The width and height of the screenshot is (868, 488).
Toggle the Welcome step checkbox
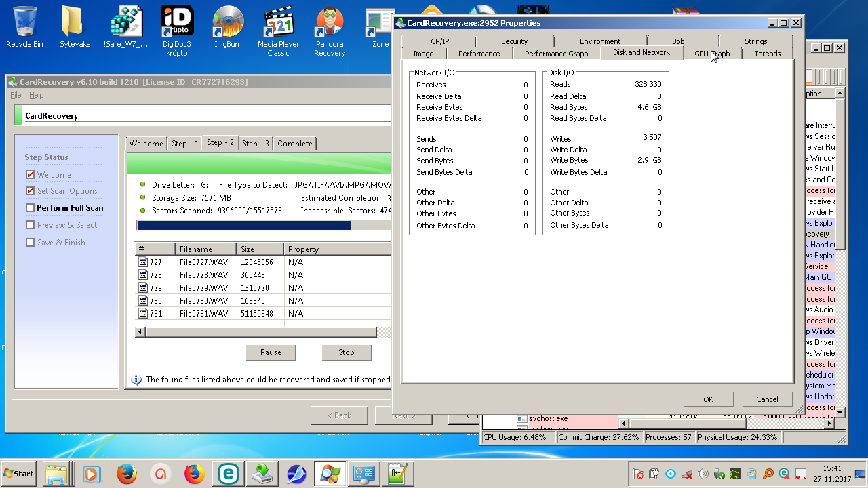(x=30, y=174)
